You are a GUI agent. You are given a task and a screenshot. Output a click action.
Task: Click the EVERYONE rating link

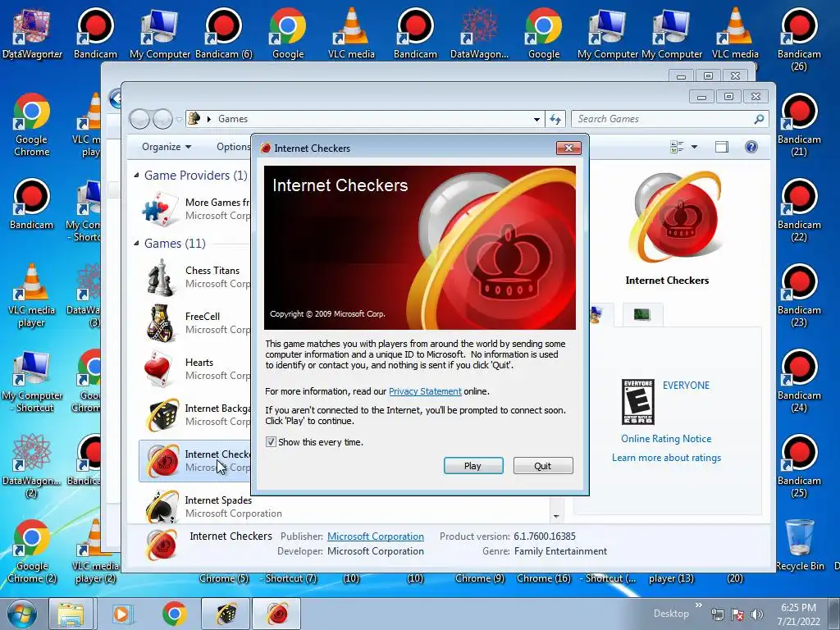[x=686, y=386]
